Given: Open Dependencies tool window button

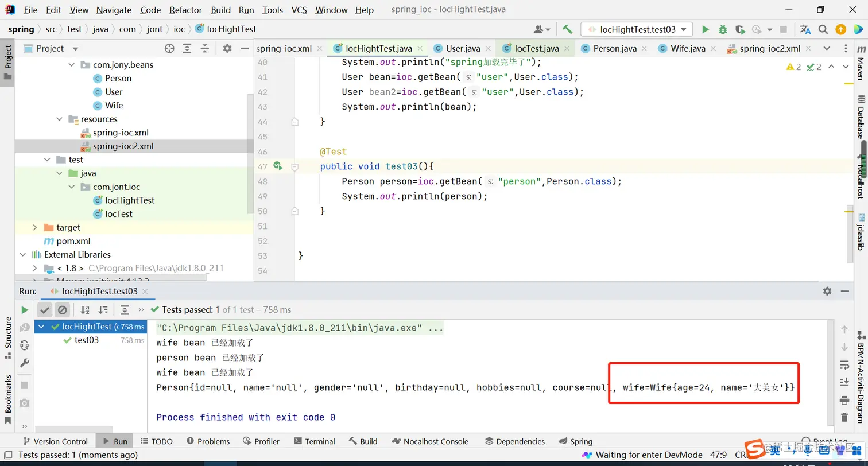Looking at the screenshot, I should [514, 441].
